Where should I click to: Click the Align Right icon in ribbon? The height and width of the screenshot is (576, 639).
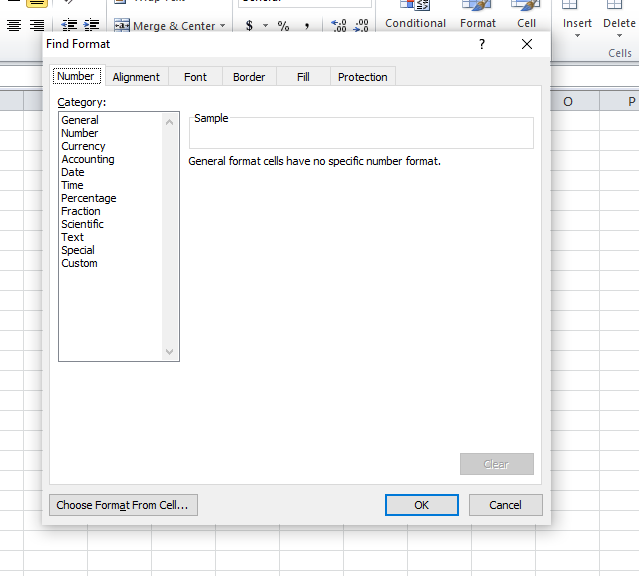[x=37, y=25]
